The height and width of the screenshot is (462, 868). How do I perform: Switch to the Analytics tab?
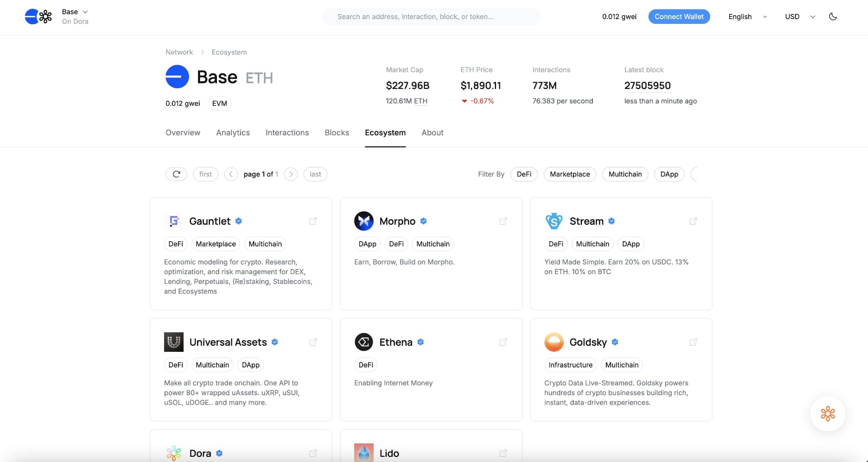(x=233, y=133)
